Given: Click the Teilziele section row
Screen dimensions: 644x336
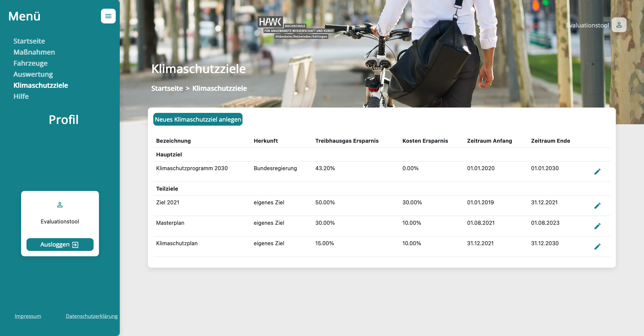Looking at the screenshot, I should point(382,189).
